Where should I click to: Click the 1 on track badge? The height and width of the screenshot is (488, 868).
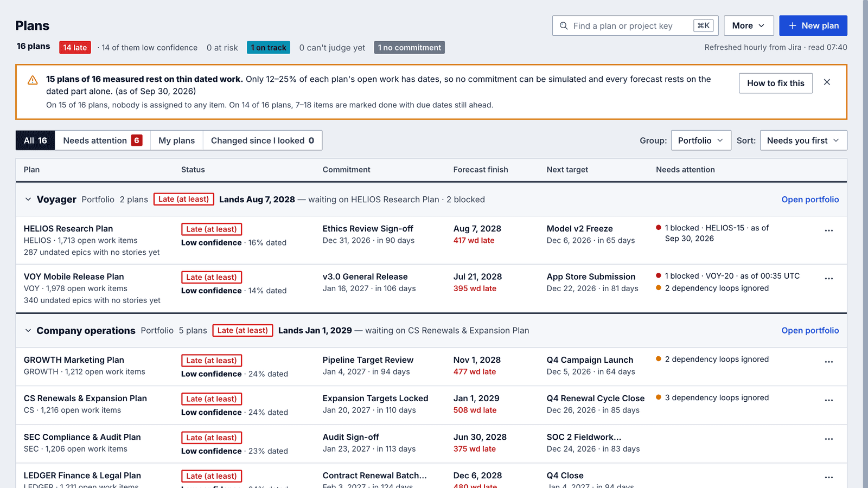click(269, 47)
